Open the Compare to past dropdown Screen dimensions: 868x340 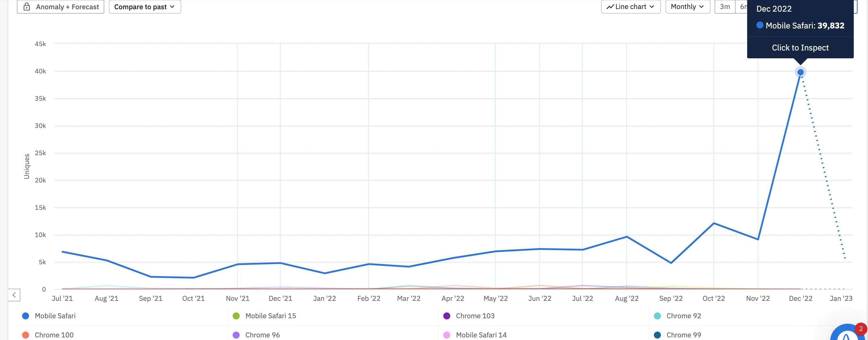145,7
